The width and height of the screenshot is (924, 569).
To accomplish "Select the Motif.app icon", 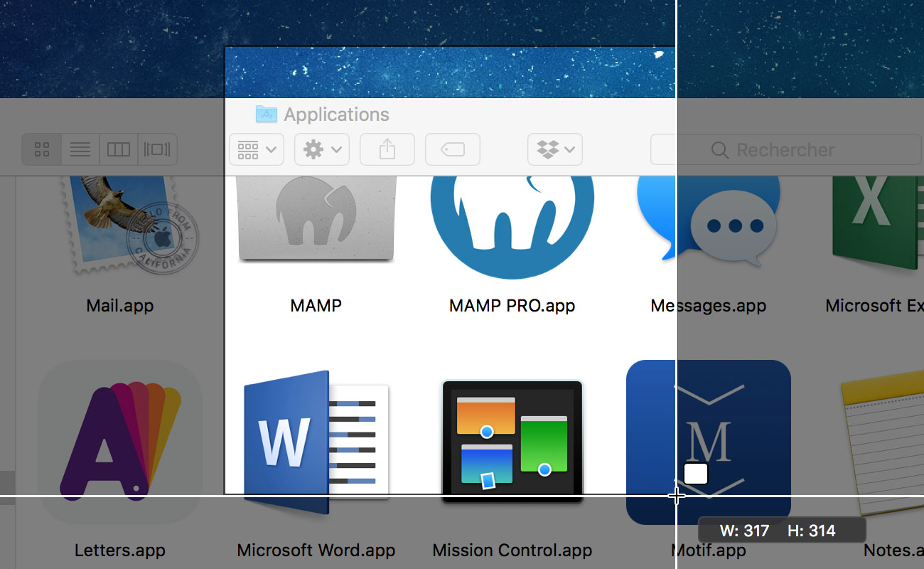I will (x=709, y=441).
